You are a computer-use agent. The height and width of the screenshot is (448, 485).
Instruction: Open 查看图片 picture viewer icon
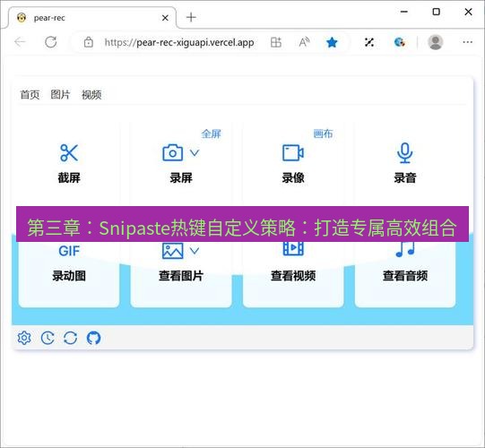(x=173, y=251)
